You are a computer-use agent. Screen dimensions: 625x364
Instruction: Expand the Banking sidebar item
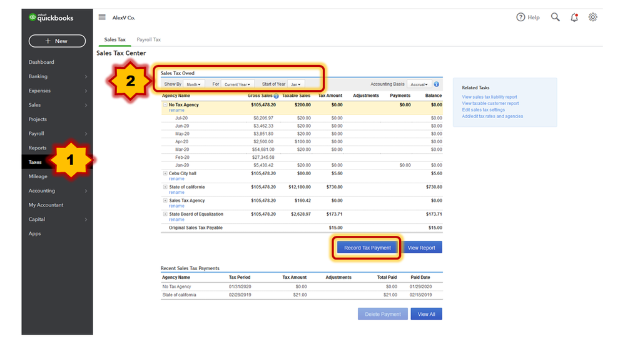click(57, 76)
